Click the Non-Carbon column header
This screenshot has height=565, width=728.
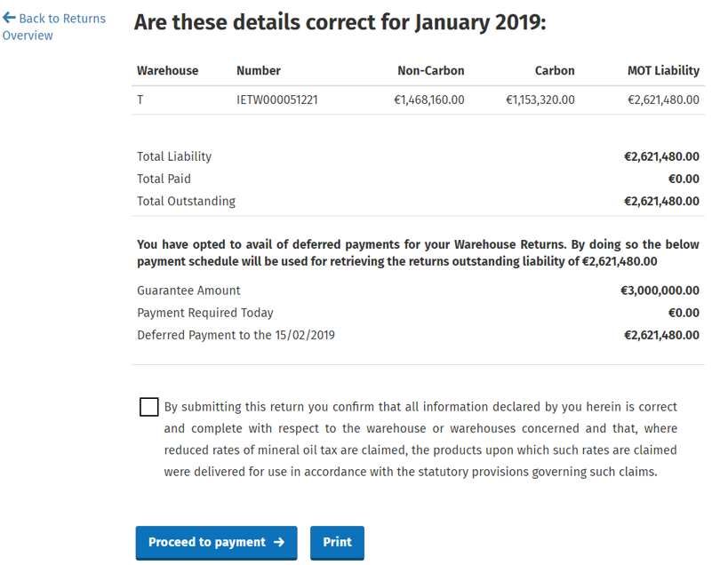(430, 70)
